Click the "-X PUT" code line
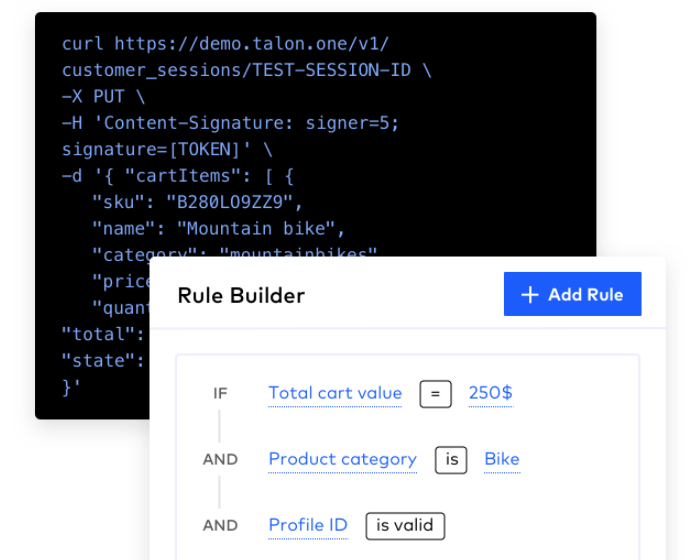The width and height of the screenshot is (696, 560). [x=103, y=97]
